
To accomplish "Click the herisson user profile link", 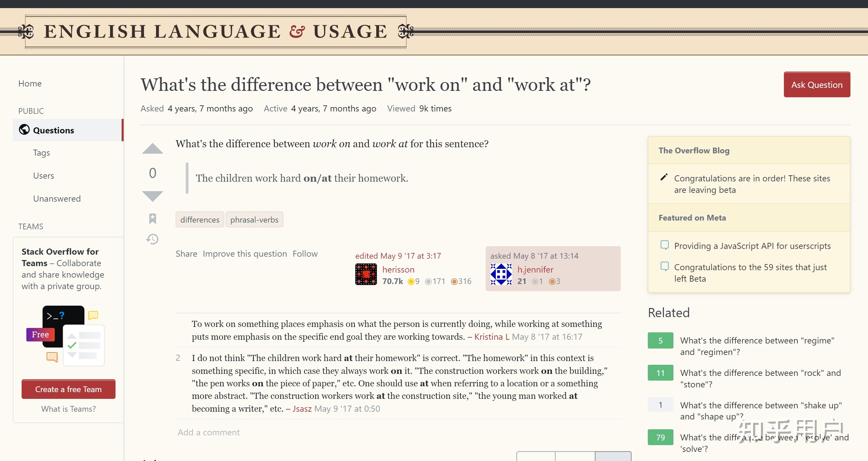I will coord(397,269).
